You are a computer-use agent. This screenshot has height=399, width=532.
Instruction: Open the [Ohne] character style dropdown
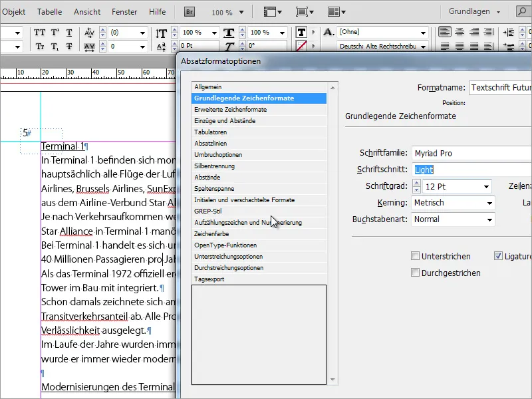click(423, 33)
